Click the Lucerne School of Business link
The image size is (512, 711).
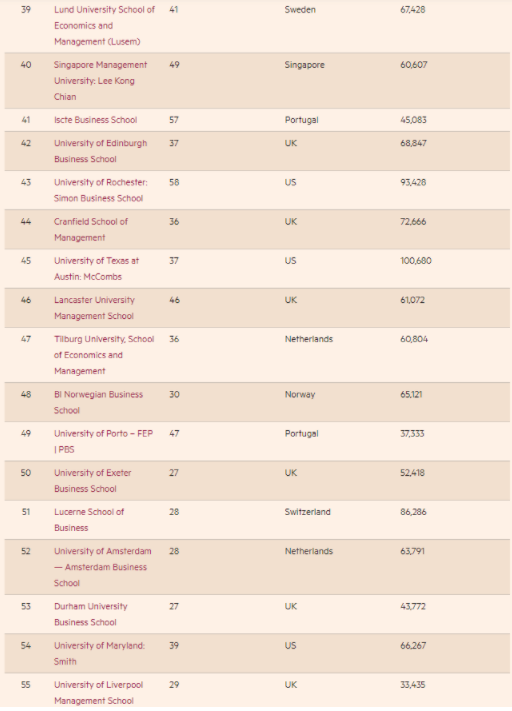(89, 520)
